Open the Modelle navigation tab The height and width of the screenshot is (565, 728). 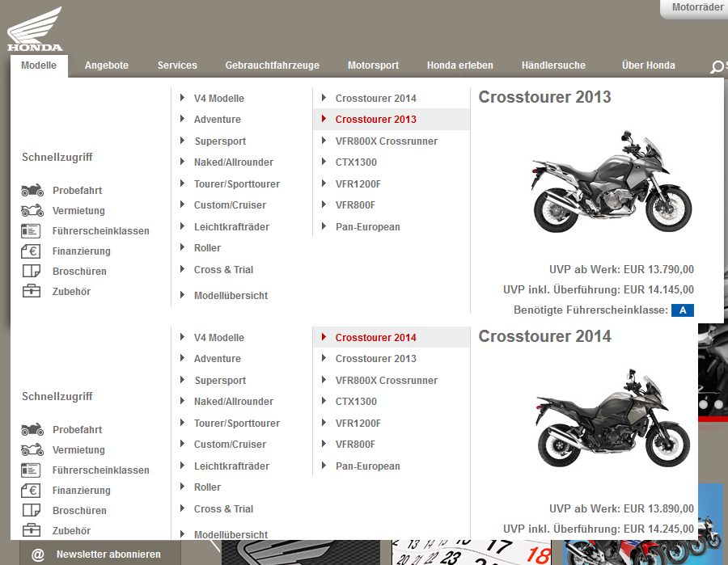pos(39,65)
